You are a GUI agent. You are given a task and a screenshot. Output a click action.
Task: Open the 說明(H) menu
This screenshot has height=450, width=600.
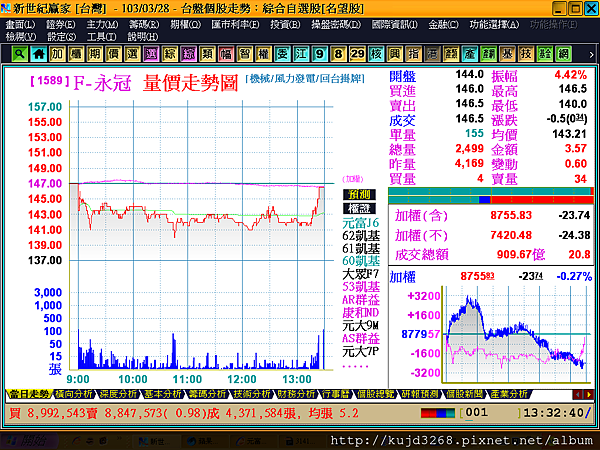(x=142, y=37)
